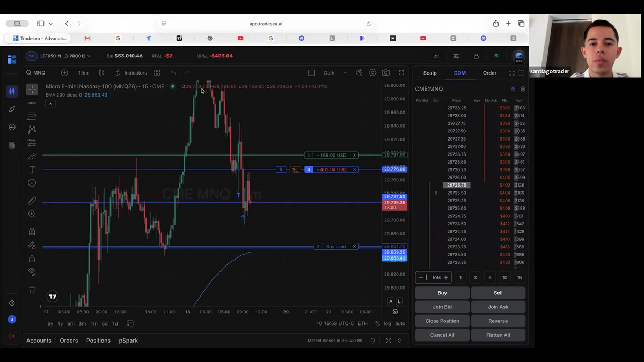Select the text drawing tool
Screen dimensions: 644x362
(x=32, y=169)
